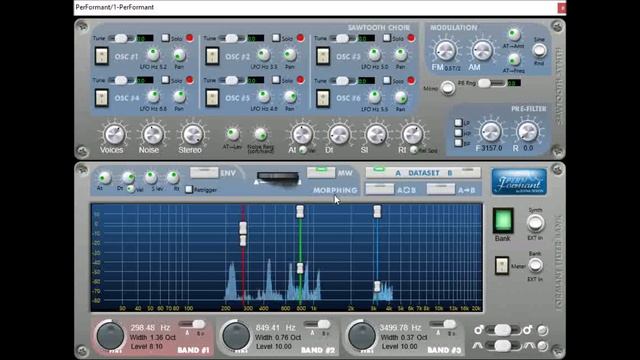Toggle the OSC #2 on/off switch
The image size is (640, 360).
pos(212,56)
